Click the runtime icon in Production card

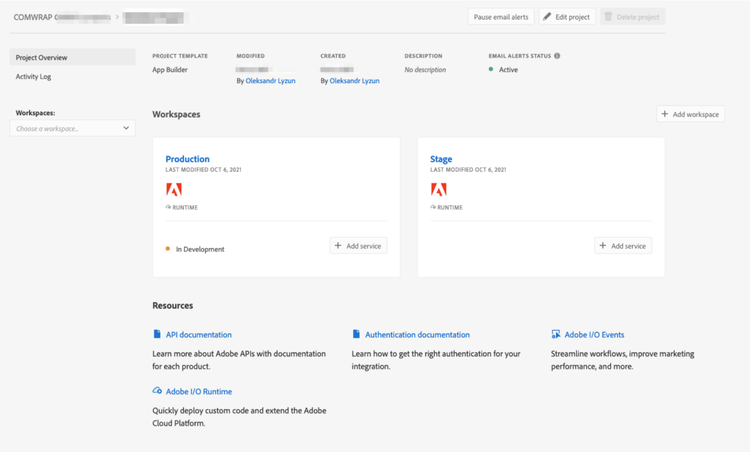pyautogui.click(x=168, y=207)
